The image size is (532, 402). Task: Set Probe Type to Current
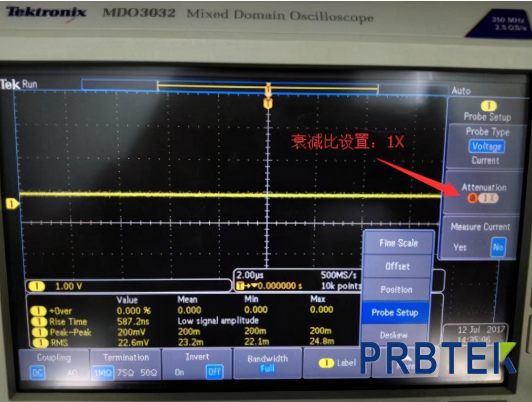pyautogui.click(x=485, y=160)
